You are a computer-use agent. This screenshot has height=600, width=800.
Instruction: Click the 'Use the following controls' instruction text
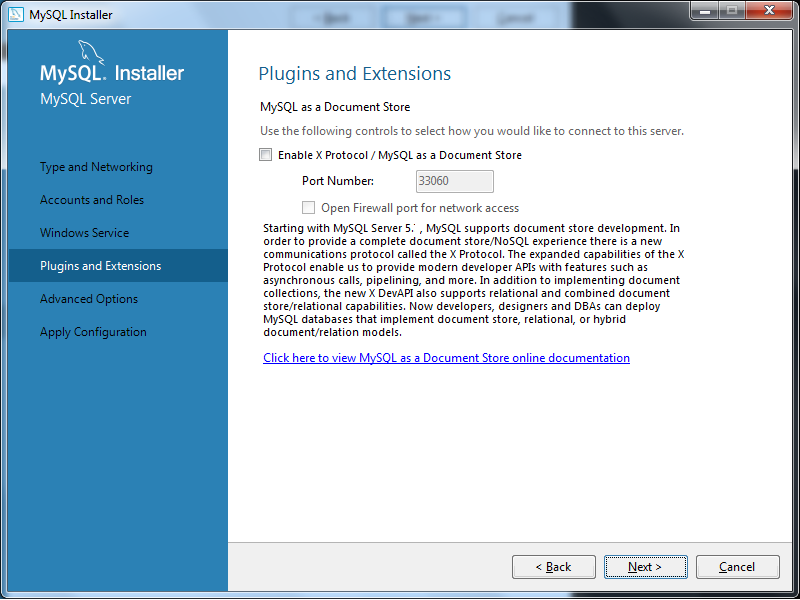pyautogui.click(x=472, y=131)
